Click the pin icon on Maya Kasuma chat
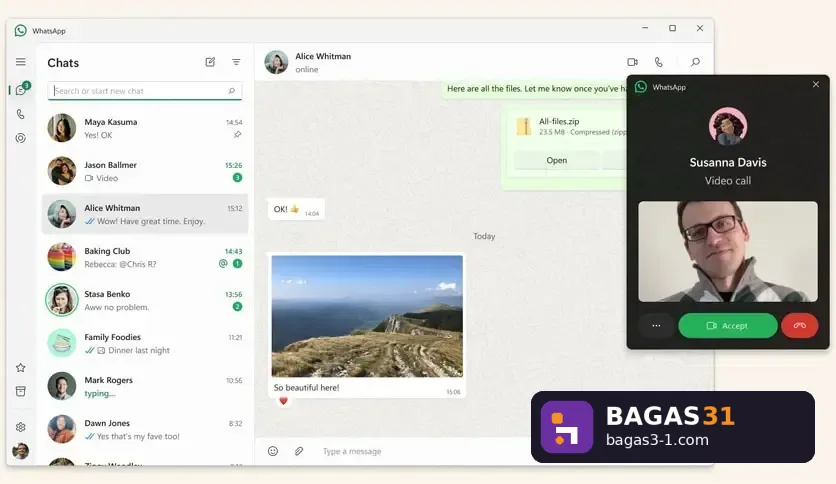 [237, 135]
